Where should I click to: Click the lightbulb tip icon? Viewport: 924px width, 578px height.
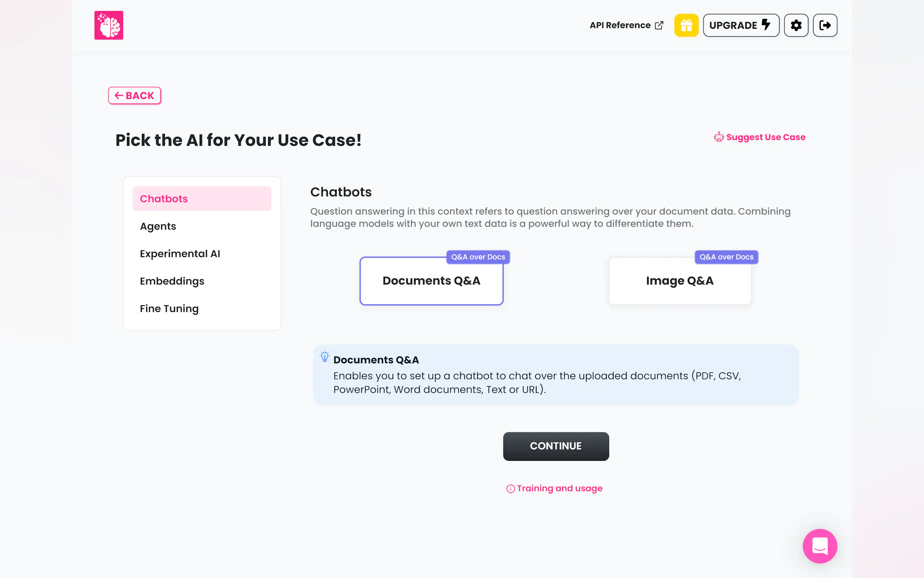coord(325,357)
